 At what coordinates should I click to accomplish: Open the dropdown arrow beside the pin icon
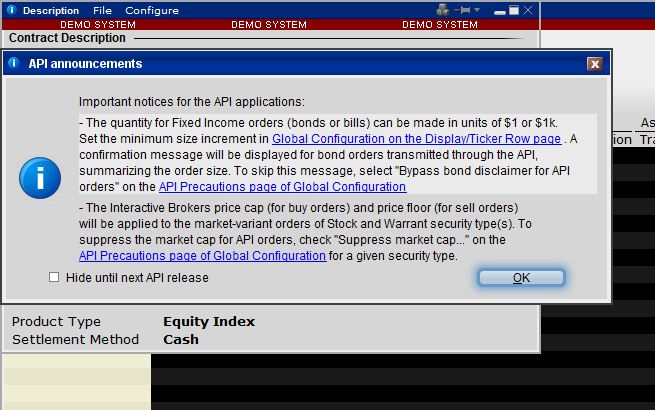[x=477, y=10]
